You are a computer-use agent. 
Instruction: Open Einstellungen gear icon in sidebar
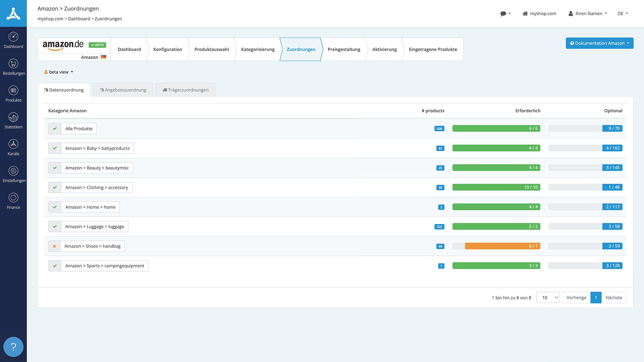pos(13,171)
